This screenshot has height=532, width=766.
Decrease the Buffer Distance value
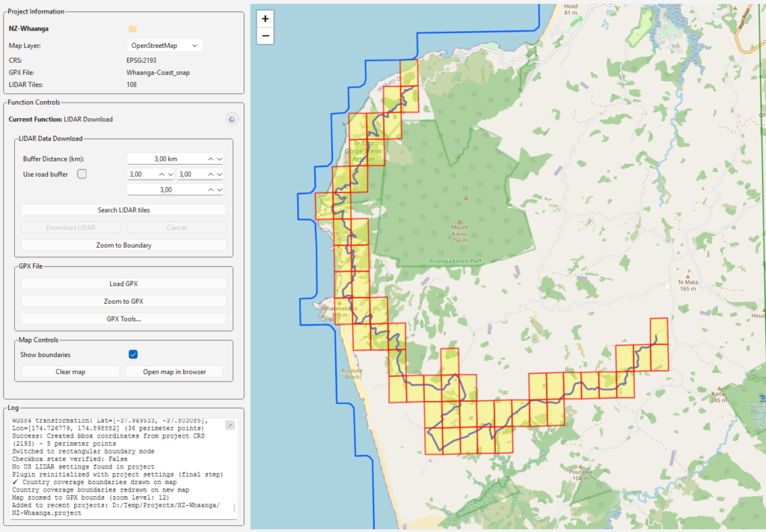219,159
